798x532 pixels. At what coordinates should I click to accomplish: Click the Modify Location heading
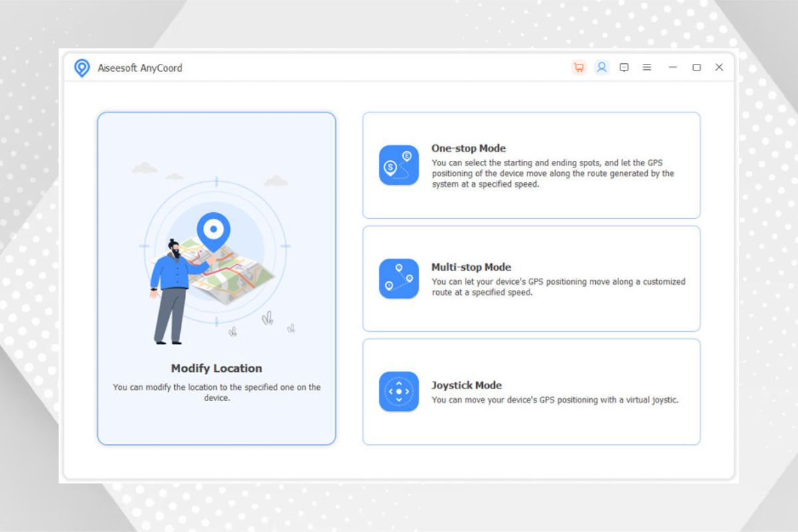pos(216,368)
